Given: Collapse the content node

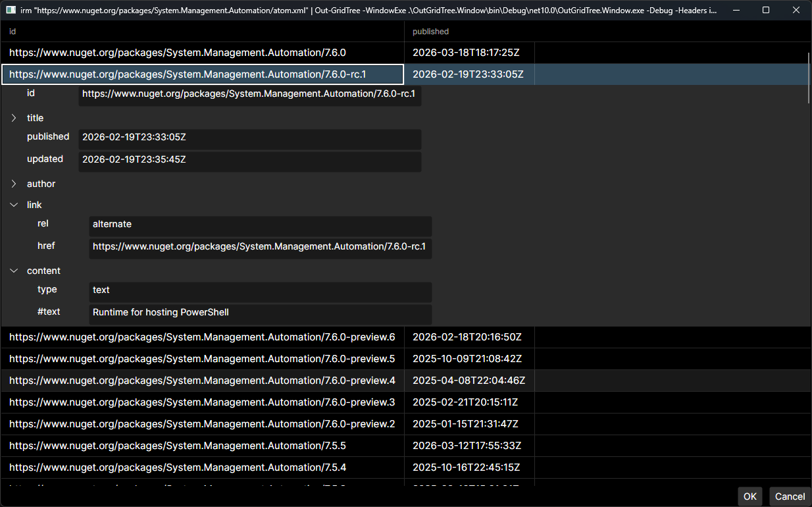Looking at the screenshot, I should pos(14,271).
